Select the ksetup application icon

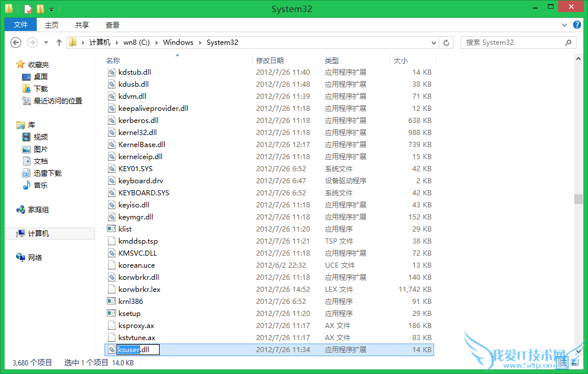[111, 313]
